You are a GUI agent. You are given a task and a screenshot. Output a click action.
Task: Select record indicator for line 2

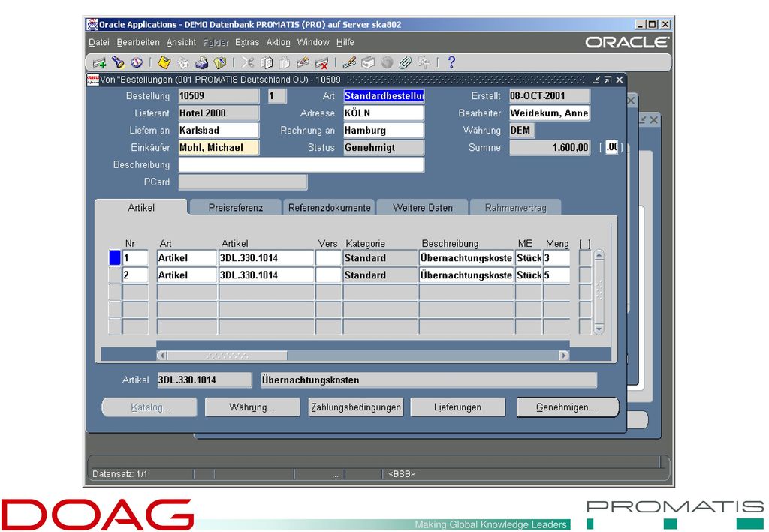(115, 275)
